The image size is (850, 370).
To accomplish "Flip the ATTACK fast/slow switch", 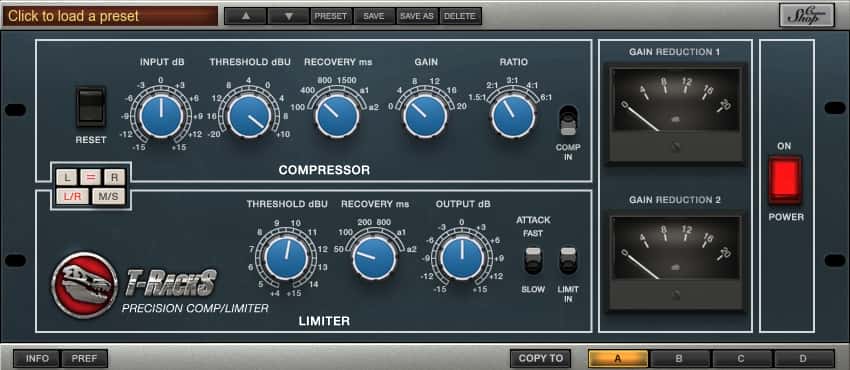I will [533, 261].
